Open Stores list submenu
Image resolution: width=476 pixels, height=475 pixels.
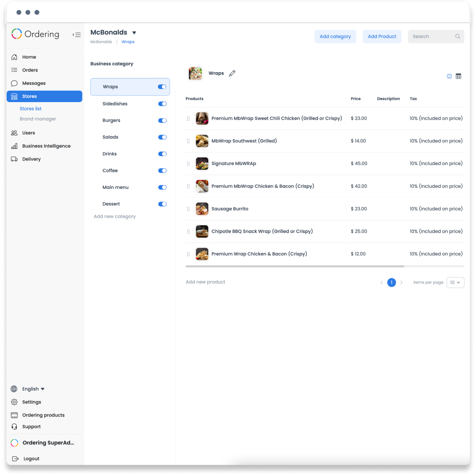tap(31, 109)
